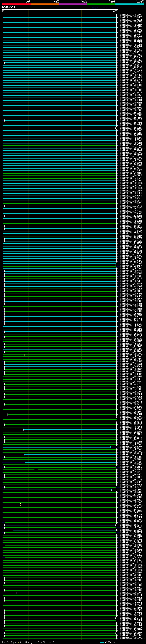Click the query end position 438
146x644 pixels.
tap(115, 11)
